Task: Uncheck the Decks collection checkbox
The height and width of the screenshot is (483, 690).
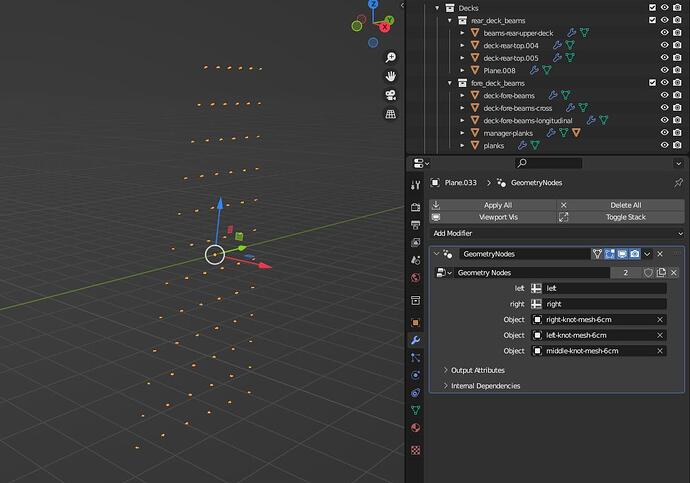Action: point(652,7)
